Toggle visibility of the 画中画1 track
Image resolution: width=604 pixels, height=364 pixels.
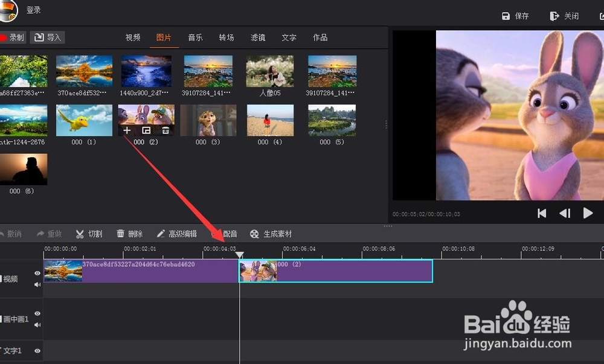tap(37, 313)
